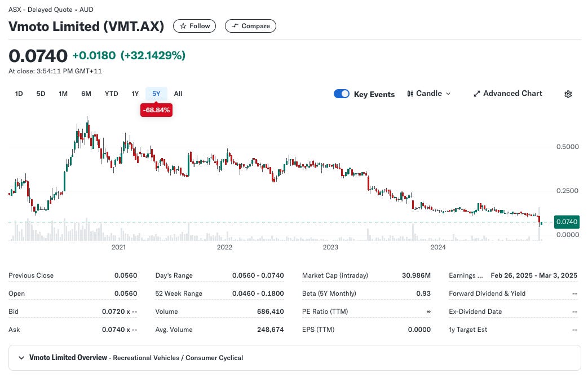The width and height of the screenshot is (588, 377).
Task: Click the Beta (5Y Monthly) value 0.93
Action: point(423,293)
